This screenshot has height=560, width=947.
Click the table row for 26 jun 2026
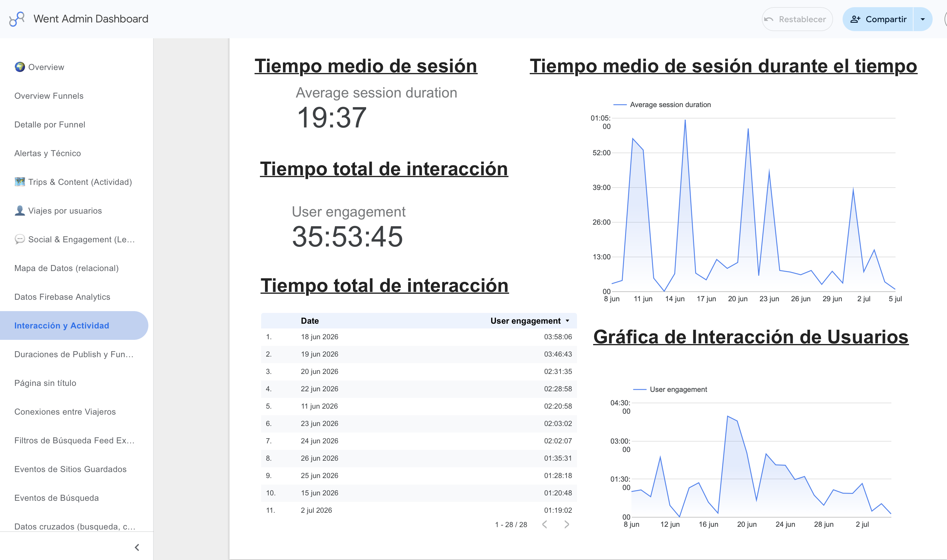pyautogui.click(x=419, y=458)
